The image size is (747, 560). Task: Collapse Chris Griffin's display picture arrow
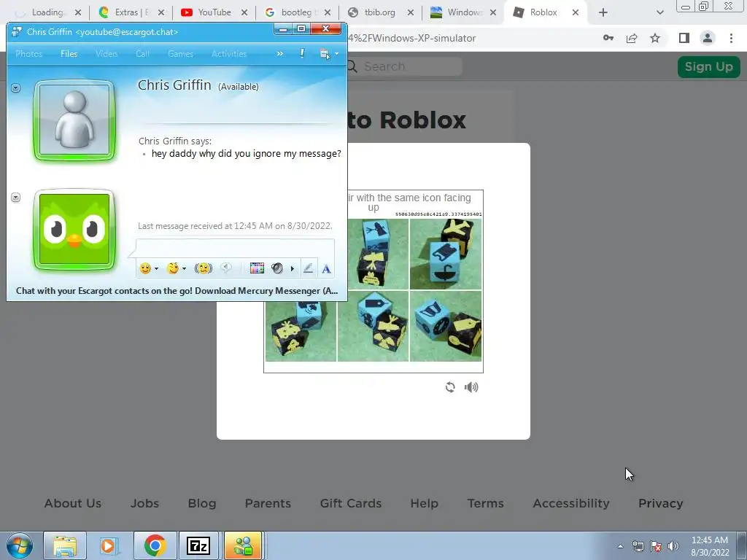tap(16, 87)
